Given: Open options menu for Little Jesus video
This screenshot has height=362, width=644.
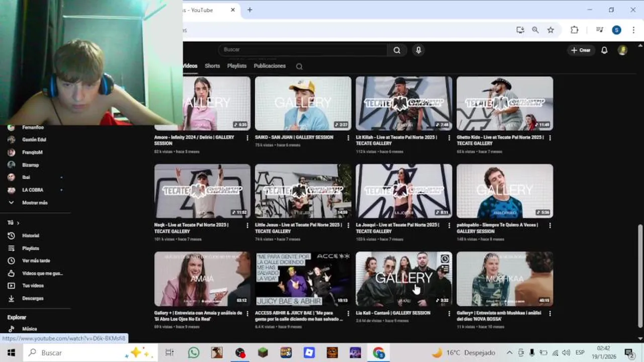Looking at the screenshot, I should pos(348,225).
